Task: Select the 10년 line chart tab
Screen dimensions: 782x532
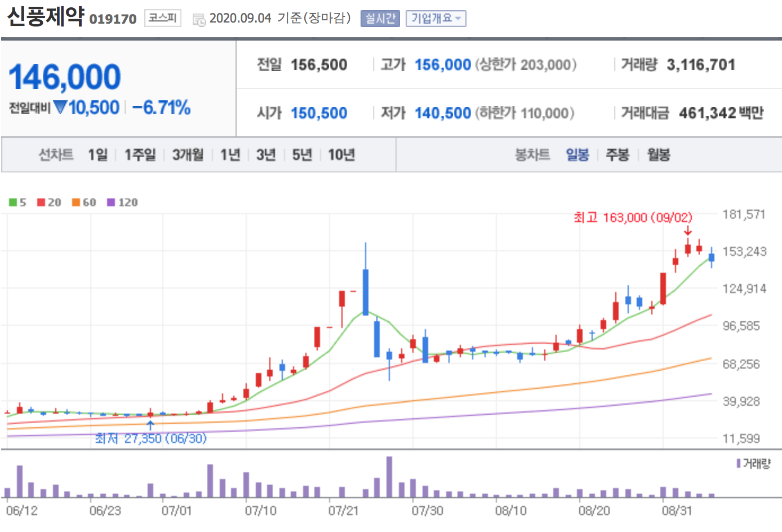Action: click(x=341, y=154)
